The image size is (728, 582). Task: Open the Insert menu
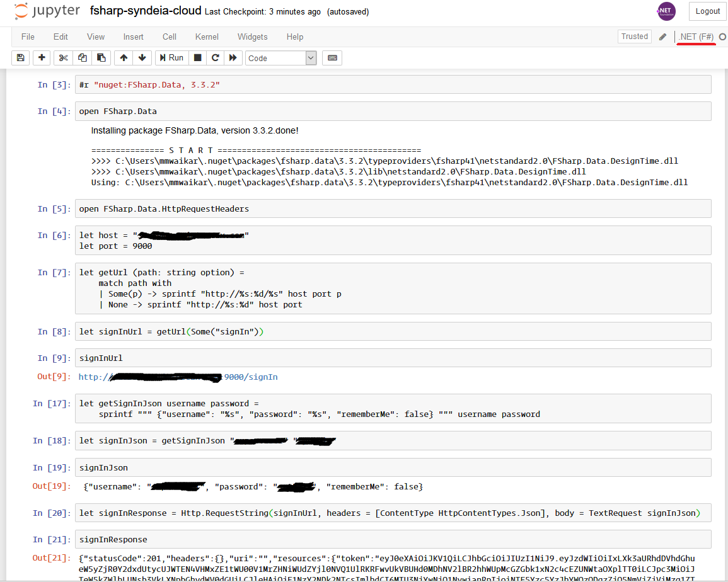[133, 37]
